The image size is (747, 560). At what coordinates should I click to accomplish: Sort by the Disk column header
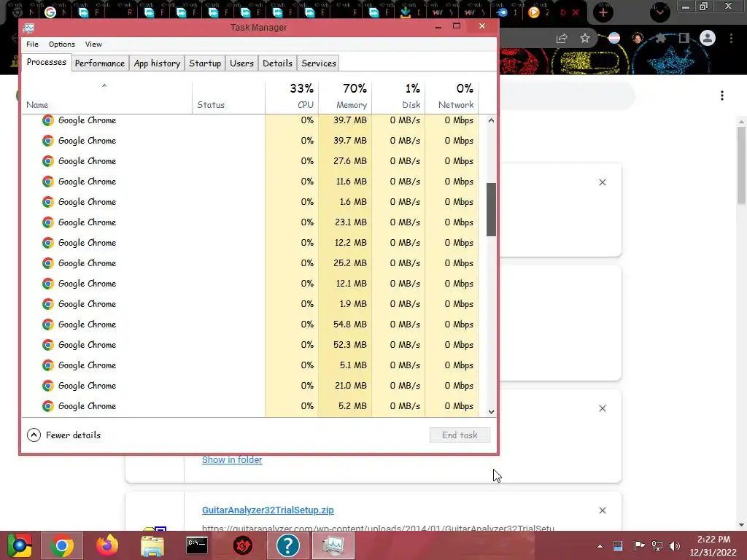398,97
